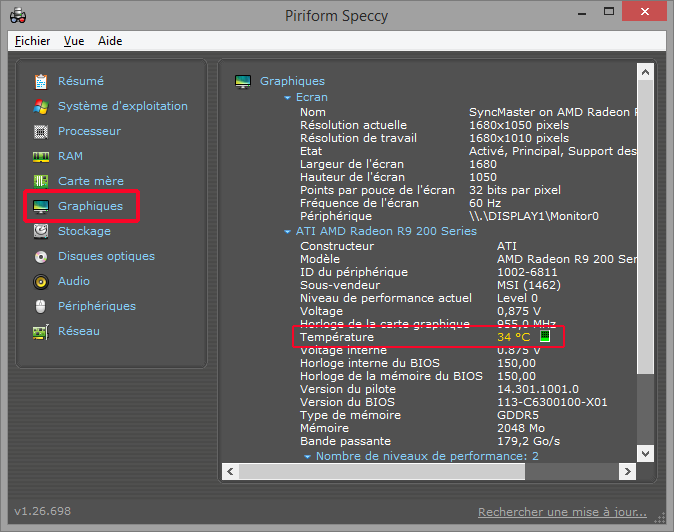Image resolution: width=674 pixels, height=532 pixels.
Task: Click the horizontal scrollbar right arrow
Action: coord(629,471)
